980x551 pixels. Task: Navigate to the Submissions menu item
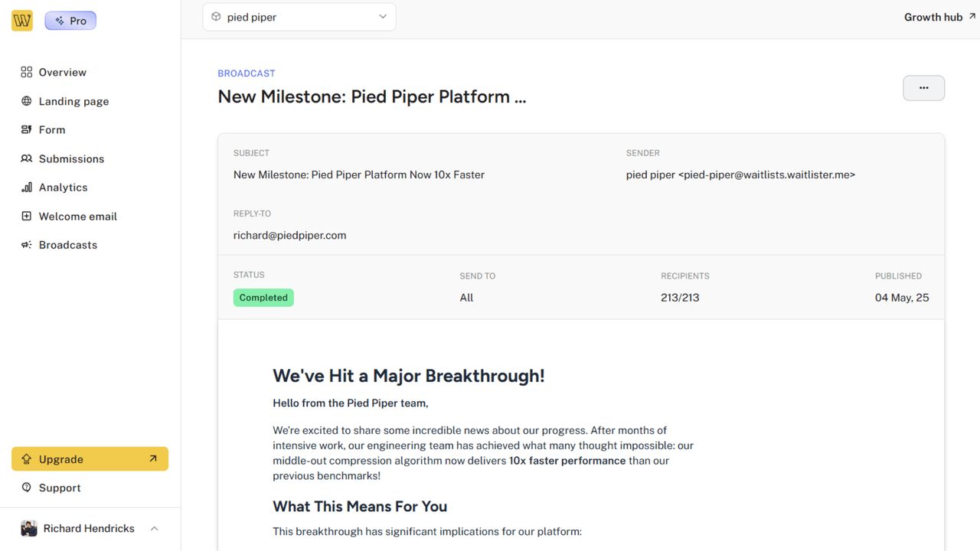pyautogui.click(x=71, y=159)
